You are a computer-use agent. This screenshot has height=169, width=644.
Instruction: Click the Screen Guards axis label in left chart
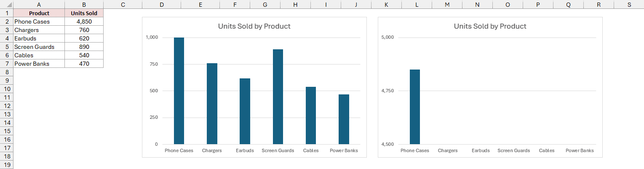[x=278, y=150]
